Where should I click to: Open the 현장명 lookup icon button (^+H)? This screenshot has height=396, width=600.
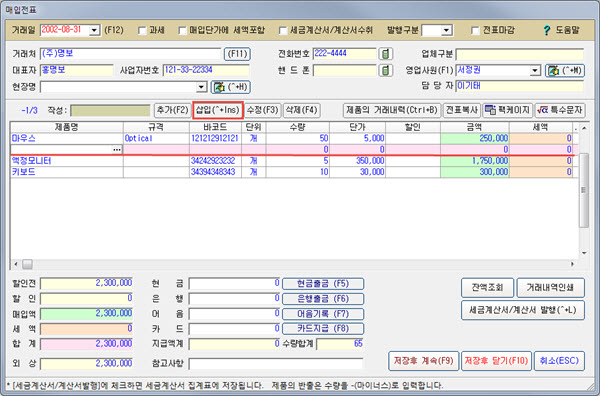coord(231,87)
